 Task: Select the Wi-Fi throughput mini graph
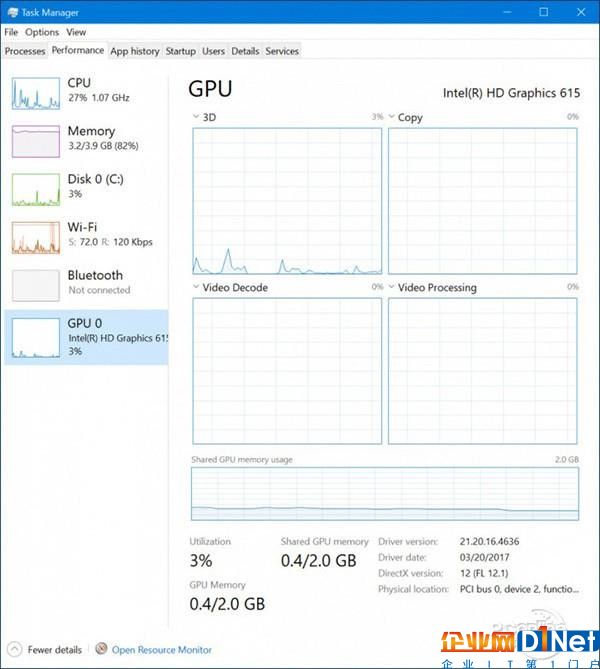[x=36, y=238]
